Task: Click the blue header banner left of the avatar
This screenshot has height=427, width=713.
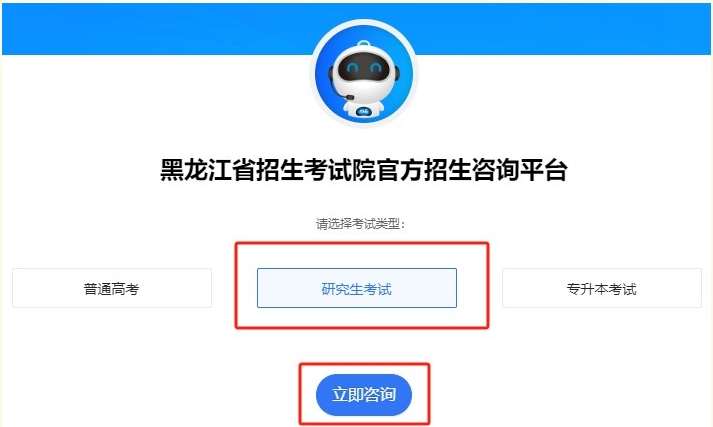Action: 156,29
